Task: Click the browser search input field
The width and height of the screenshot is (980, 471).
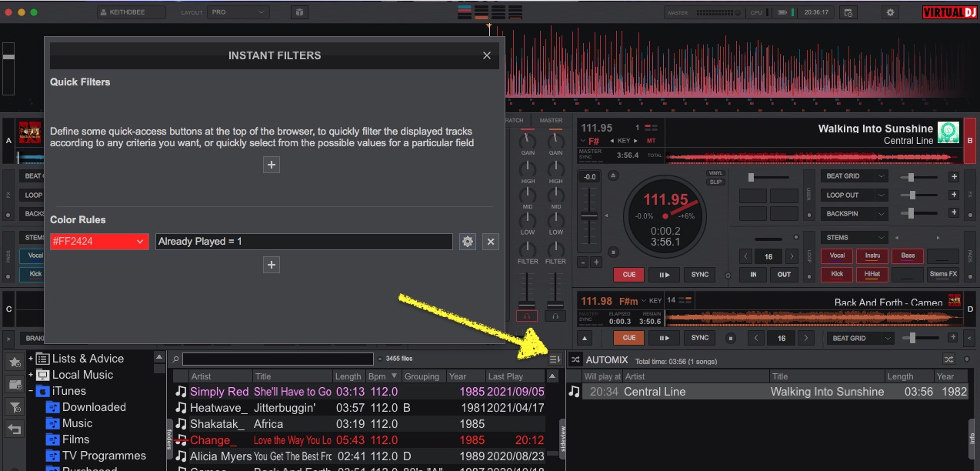Action: click(278, 359)
